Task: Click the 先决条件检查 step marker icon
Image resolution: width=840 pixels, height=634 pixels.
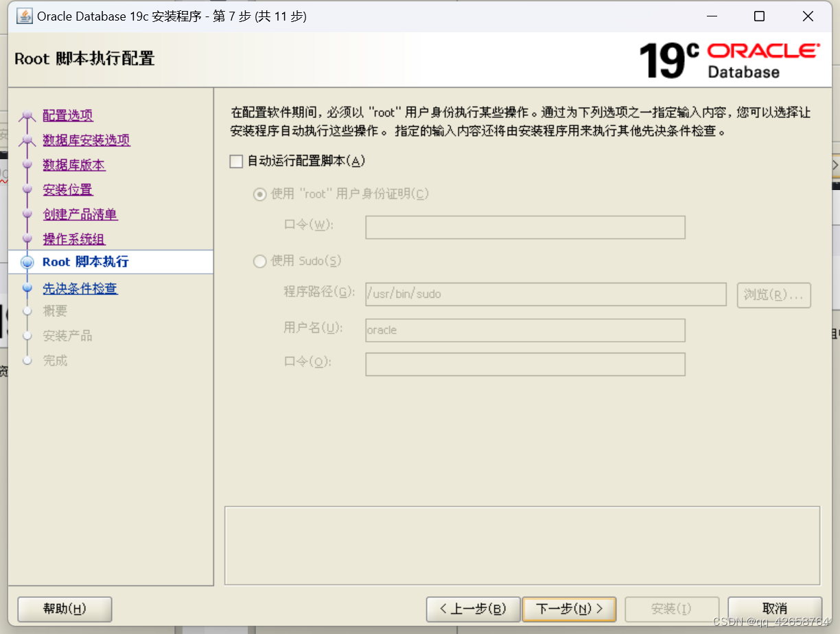Action: tap(27, 289)
